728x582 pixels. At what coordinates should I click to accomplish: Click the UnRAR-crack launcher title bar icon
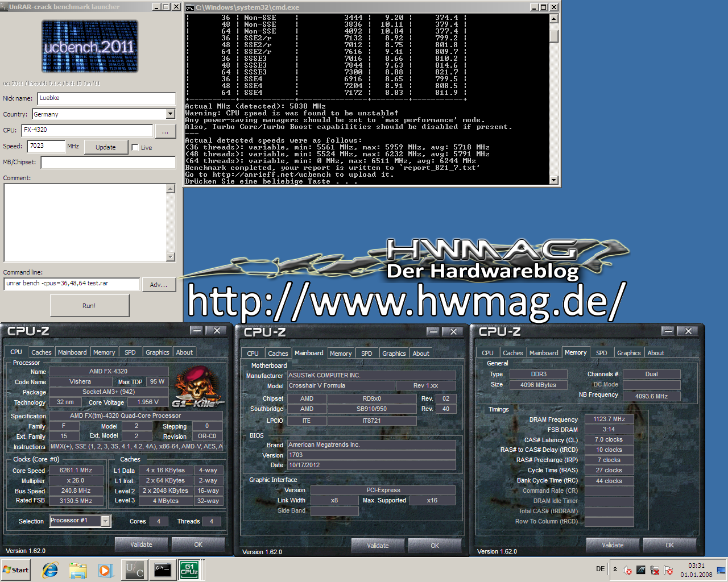5,7
